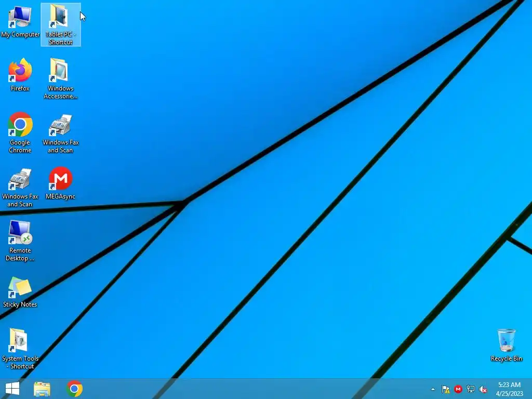Select the Sticky Notes desktop icon
The image size is (532, 399).
point(20,292)
